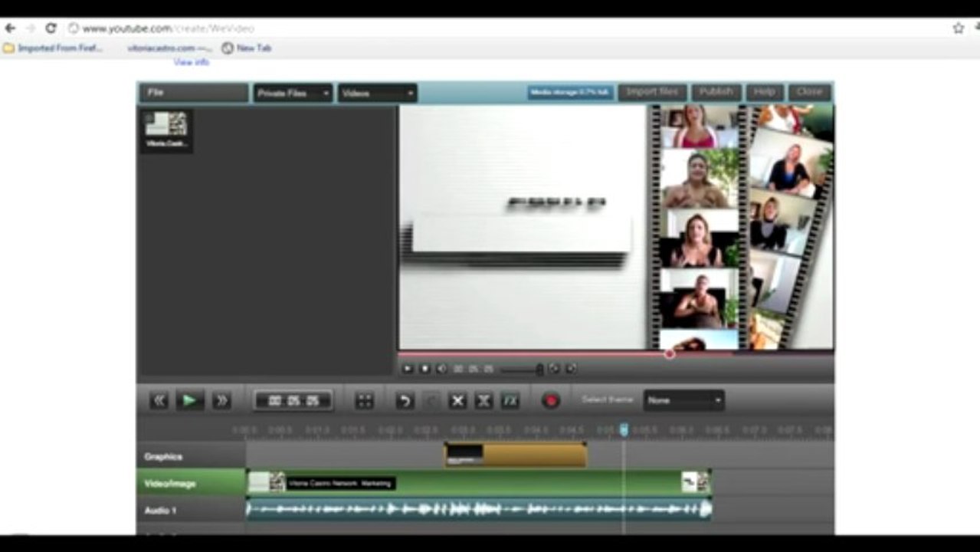This screenshot has height=552, width=980.
Task: Open the FX effects editor
Action: [510, 401]
